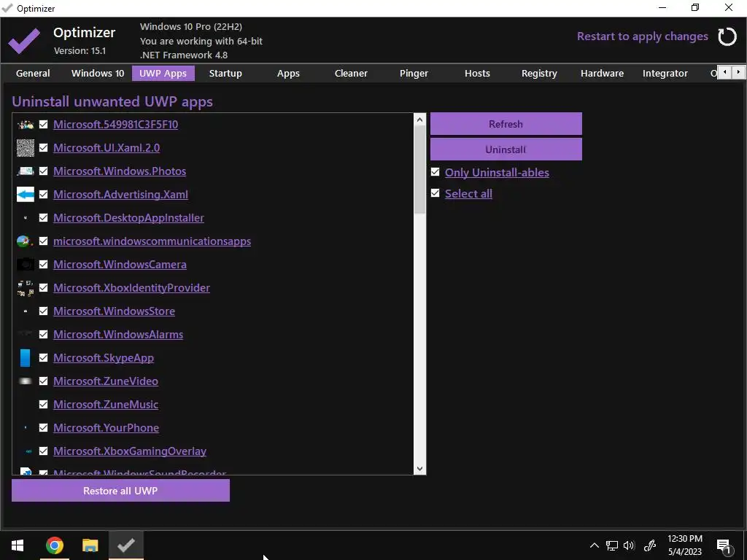Switch to the Startup tab
747x560 pixels.
coord(225,74)
